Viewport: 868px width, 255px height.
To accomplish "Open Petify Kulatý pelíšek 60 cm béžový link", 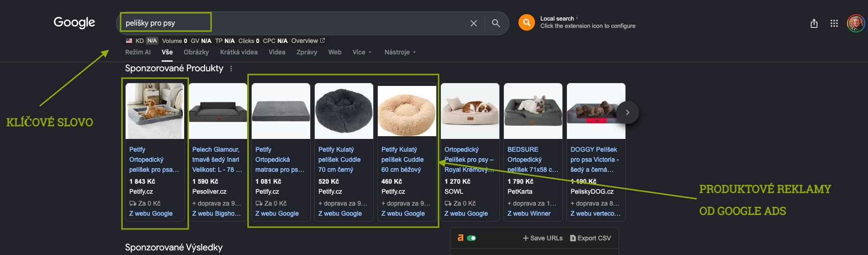I will pos(402,159).
